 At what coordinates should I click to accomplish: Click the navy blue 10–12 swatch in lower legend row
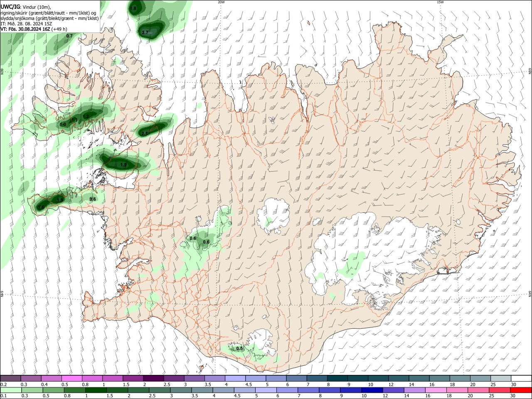click(x=372, y=390)
